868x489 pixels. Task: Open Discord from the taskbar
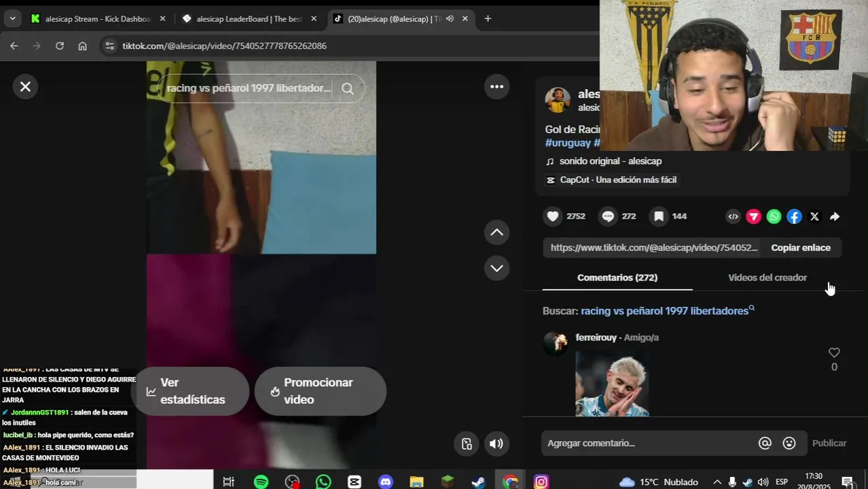click(386, 482)
